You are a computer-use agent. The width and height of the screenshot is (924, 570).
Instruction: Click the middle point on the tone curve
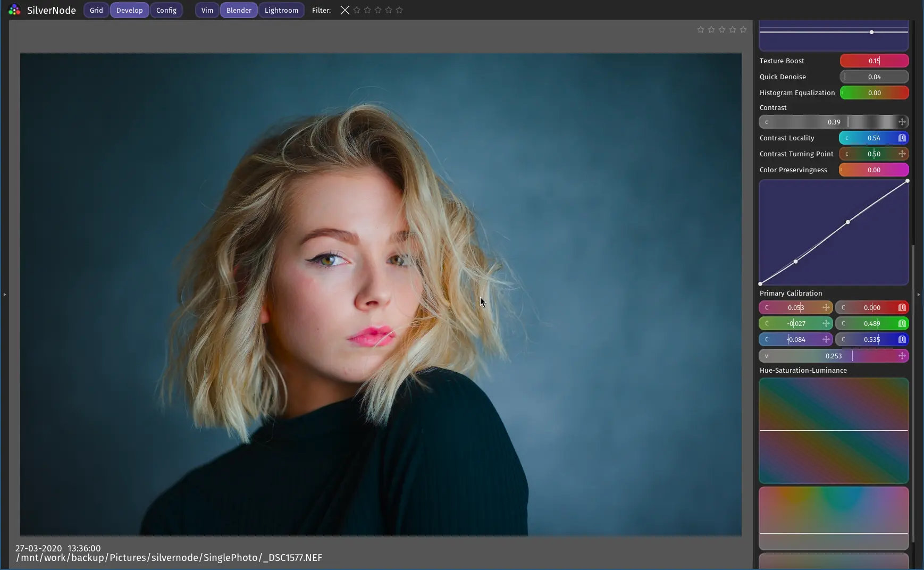(x=848, y=222)
